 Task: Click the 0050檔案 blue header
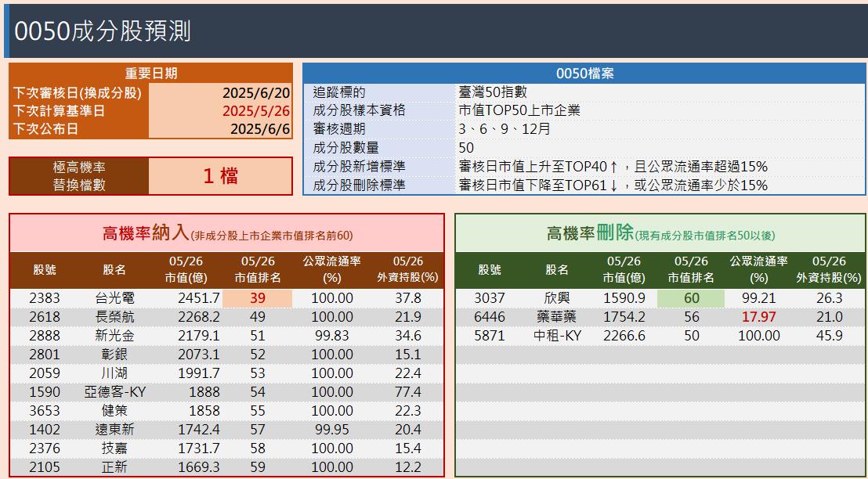pos(584,74)
